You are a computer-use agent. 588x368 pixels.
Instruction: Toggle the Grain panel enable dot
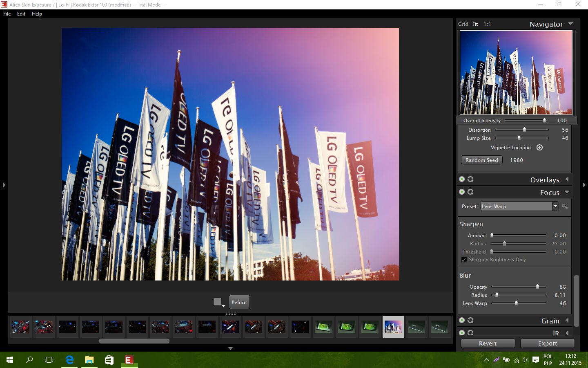[462, 320]
